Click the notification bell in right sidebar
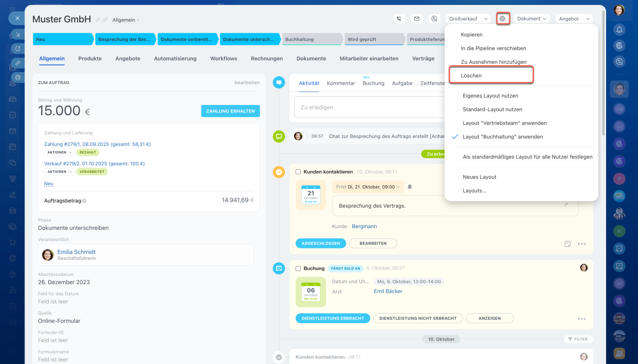This screenshot has height=364, width=638. pyautogui.click(x=619, y=29)
